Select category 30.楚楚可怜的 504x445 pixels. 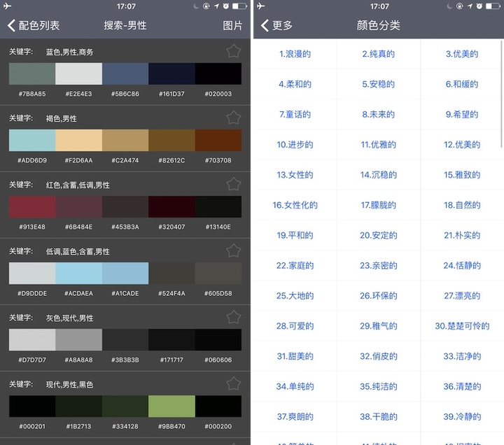click(461, 326)
